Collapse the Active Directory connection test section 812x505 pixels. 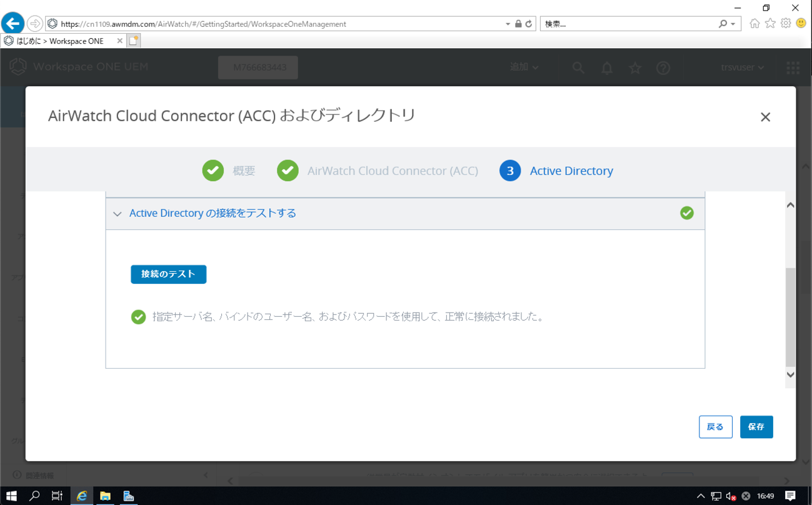click(x=118, y=214)
